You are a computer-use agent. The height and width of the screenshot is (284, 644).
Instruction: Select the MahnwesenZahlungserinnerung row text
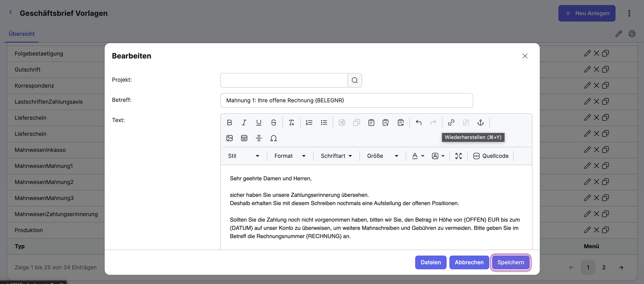(56, 214)
